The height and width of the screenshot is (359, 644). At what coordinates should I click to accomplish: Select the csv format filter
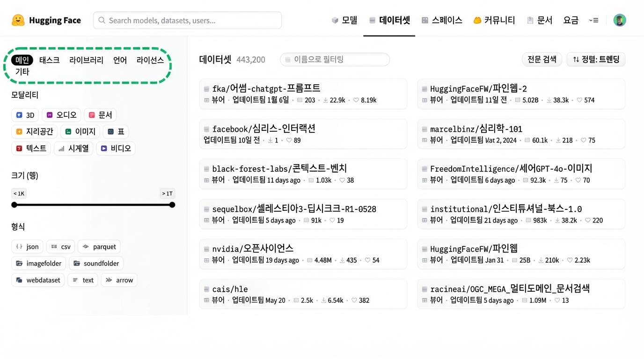(61, 247)
